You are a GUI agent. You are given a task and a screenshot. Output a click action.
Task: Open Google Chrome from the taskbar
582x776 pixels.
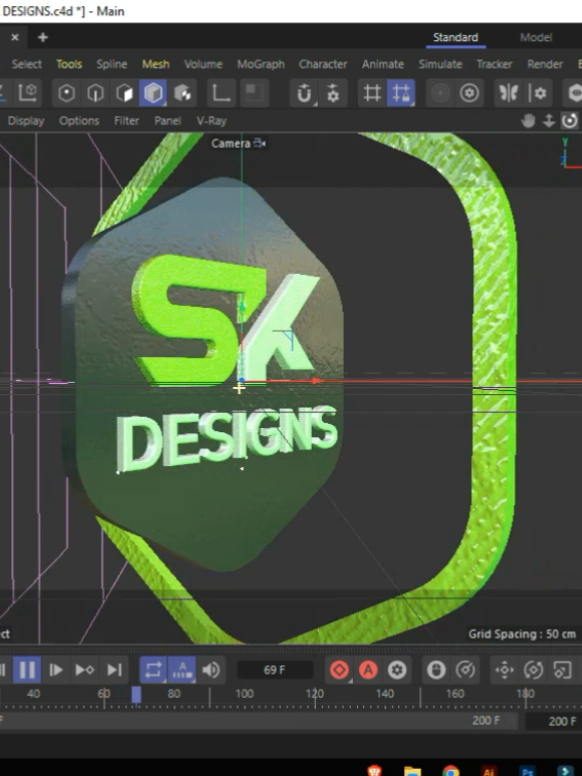(x=450, y=771)
